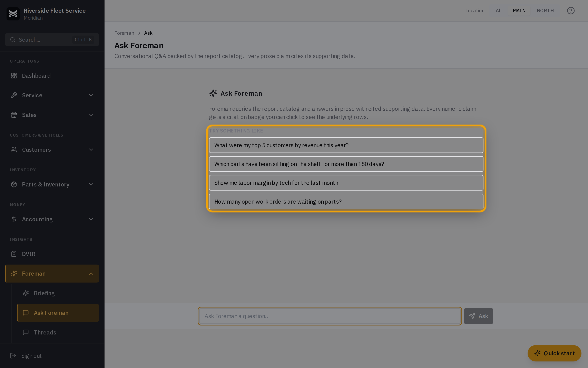Screen dimensions: 588x368
Task: Click the Foreman breadcrumb link
Action: (x=124, y=33)
